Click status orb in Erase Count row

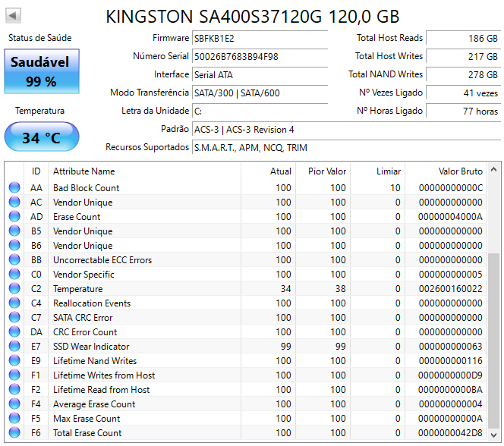pyautogui.click(x=14, y=216)
